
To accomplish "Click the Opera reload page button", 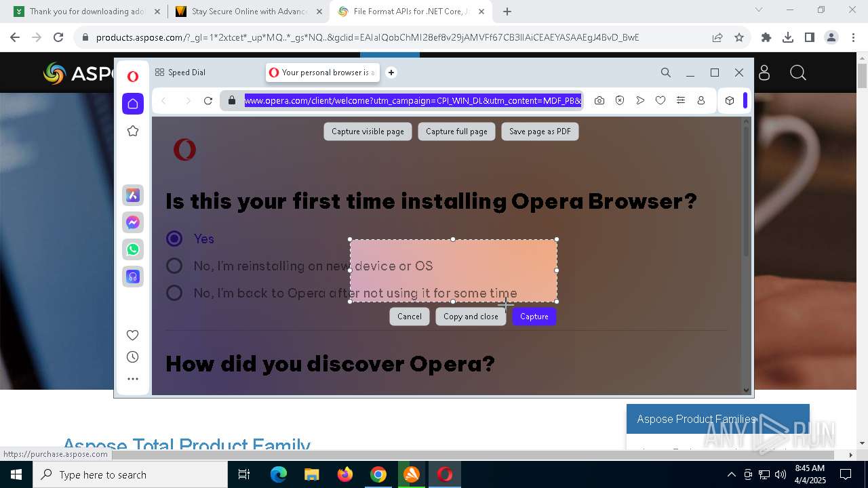I will click(x=208, y=100).
